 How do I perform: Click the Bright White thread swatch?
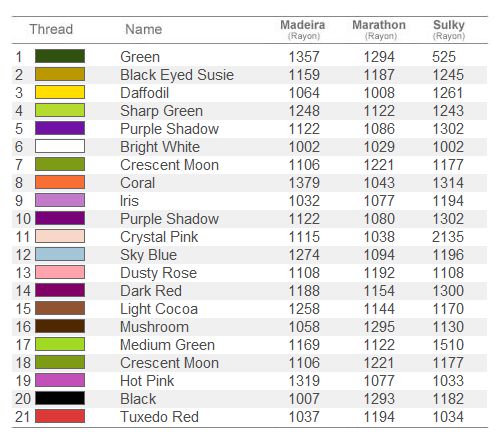tap(60, 146)
